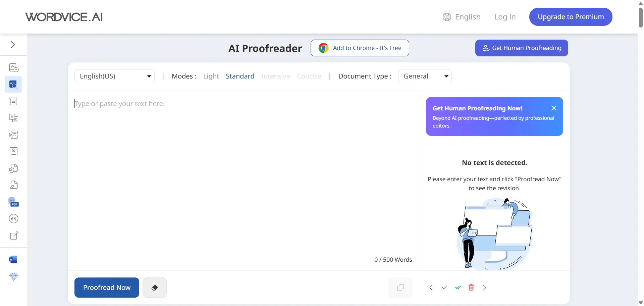Click Upgrade to Premium button
This screenshot has height=306, width=644.
571,17
